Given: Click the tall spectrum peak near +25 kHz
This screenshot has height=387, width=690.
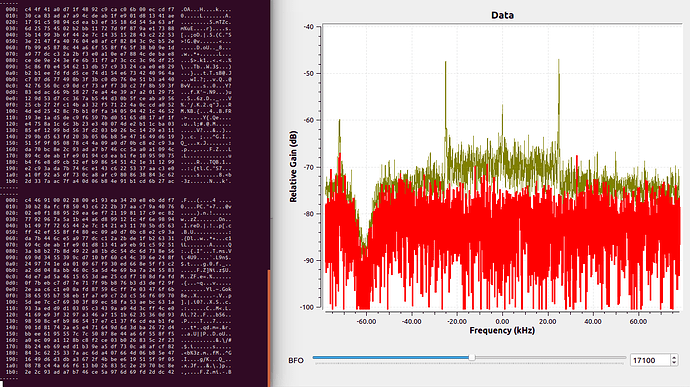Looking at the screenshot, I should (x=558, y=97).
